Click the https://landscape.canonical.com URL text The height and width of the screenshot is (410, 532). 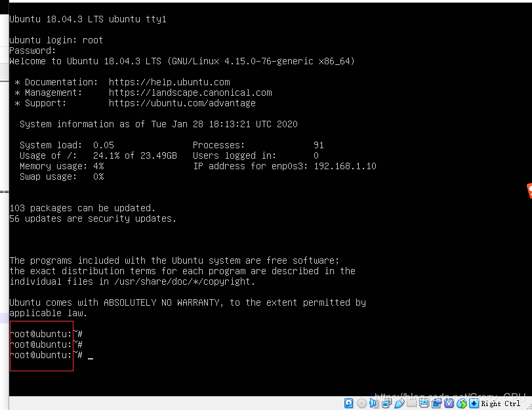(x=190, y=92)
